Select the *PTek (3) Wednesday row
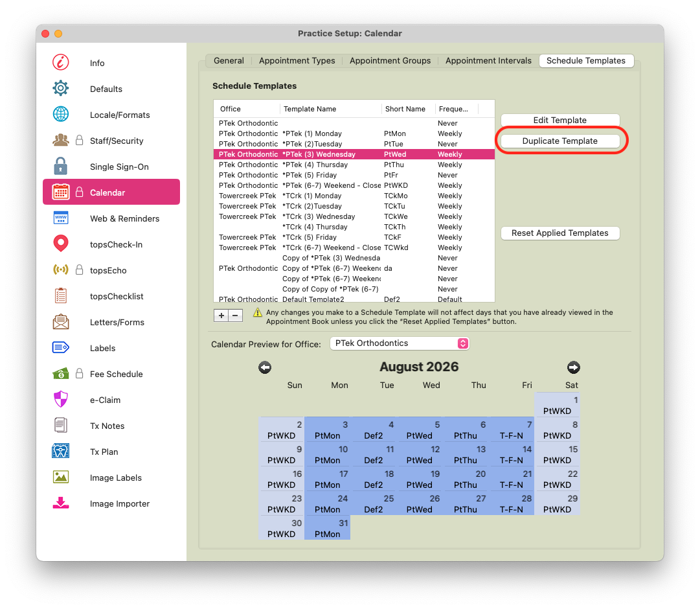This screenshot has width=700, height=609. [x=354, y=154]
